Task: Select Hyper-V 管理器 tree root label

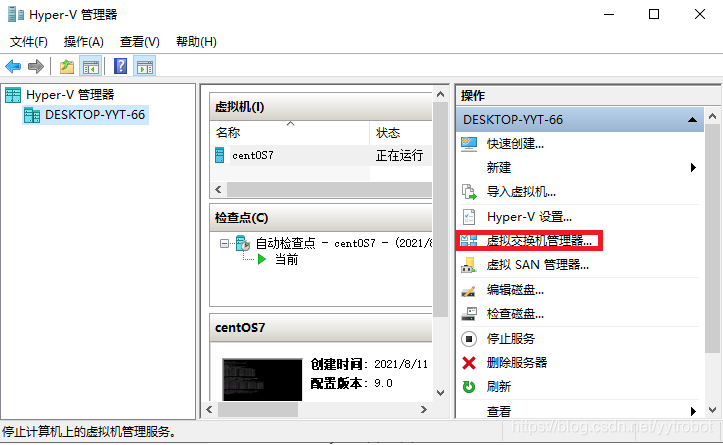Action: [x=70, y=95]
